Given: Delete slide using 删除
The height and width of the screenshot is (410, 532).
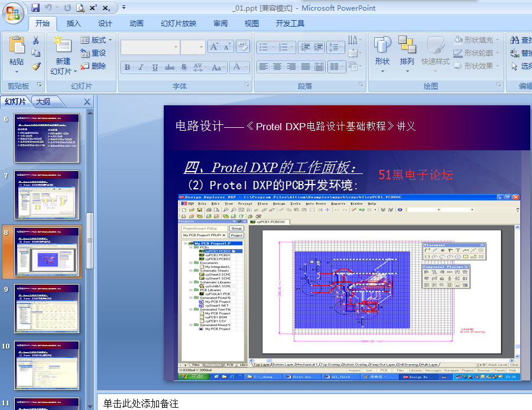Looking at the screenshot, I should (93, 66).
